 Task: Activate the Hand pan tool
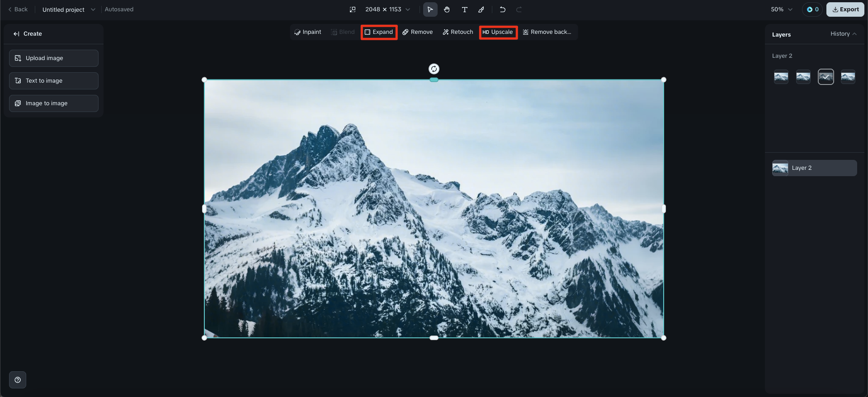[447, 9]
